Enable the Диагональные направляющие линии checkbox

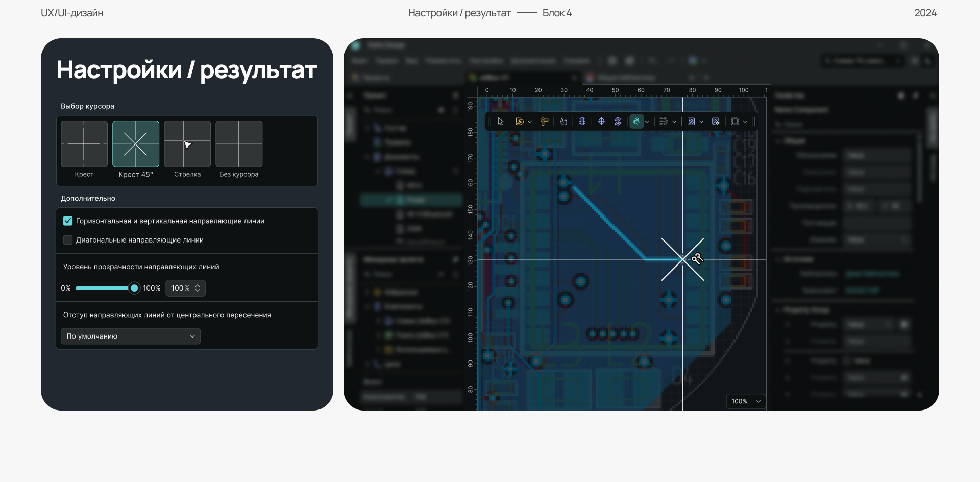click(68, 240)
